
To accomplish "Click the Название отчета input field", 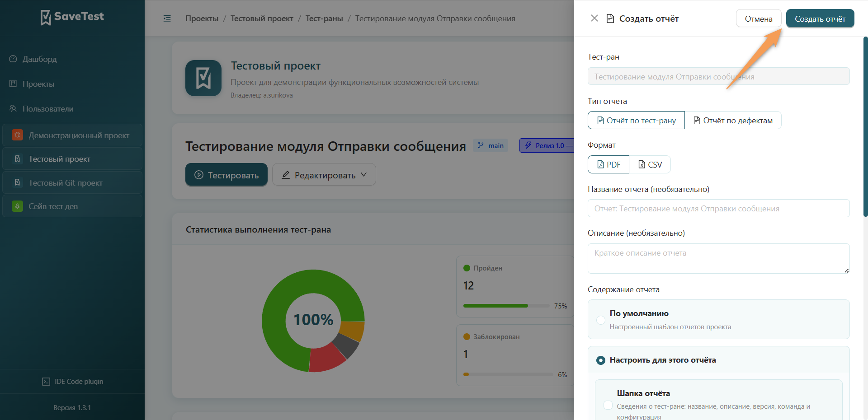I will (719, 208).
